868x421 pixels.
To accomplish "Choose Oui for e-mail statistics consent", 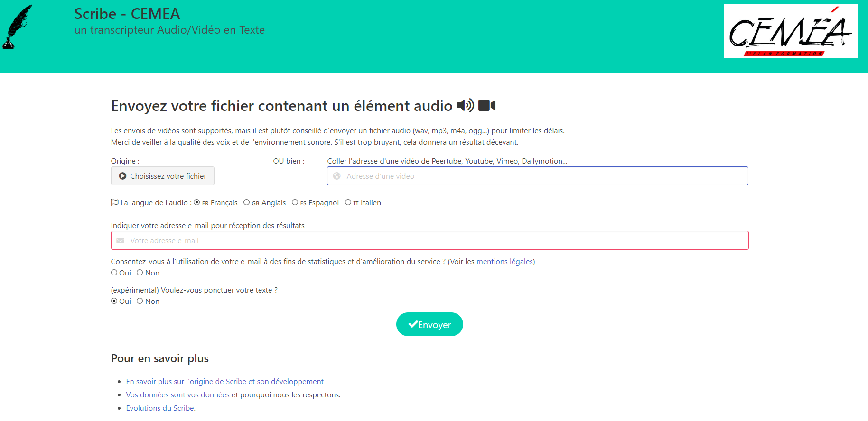I will click(x=114, y=273).
